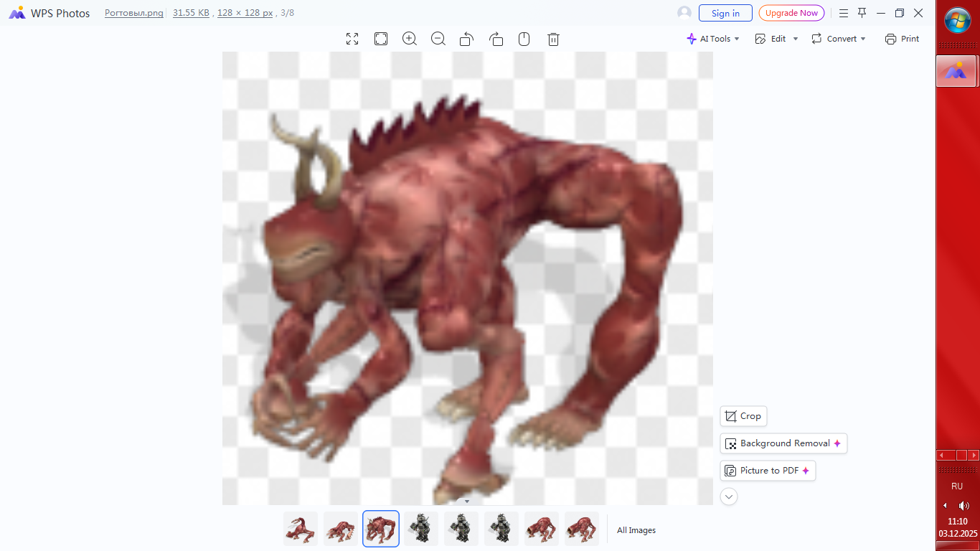The width and height of the screenshot is (980, 551).
Task: Click the fit-to-window square frame icon
Action: coord(381,39)
